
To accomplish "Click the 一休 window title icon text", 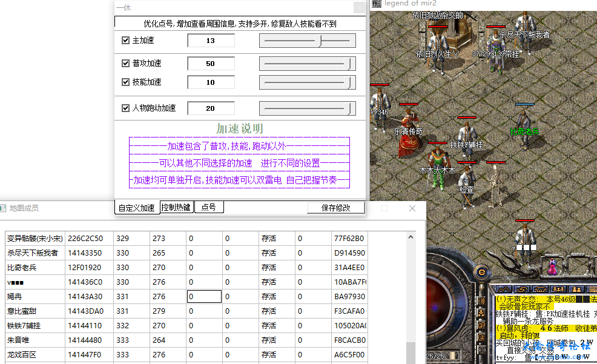I will tap(124, 8).
